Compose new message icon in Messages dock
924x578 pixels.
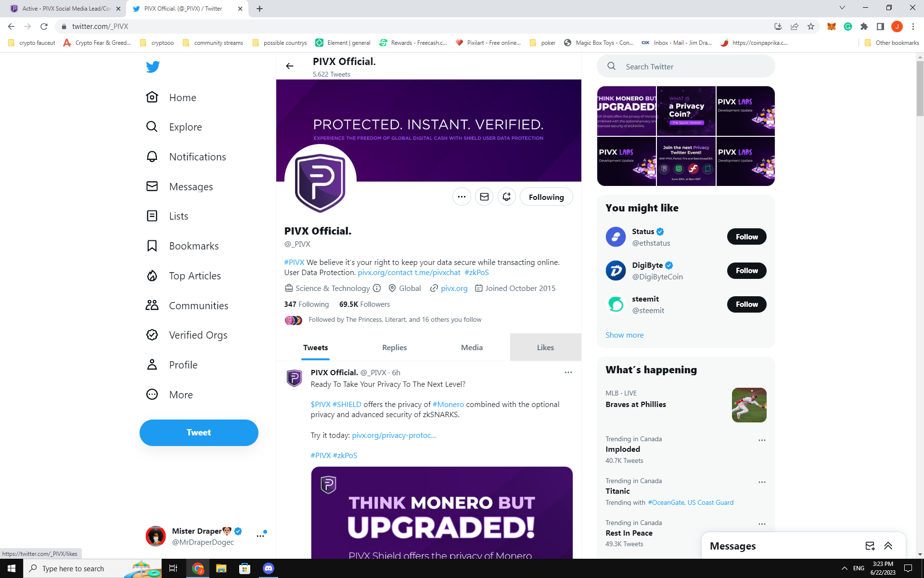pos(870,546)
